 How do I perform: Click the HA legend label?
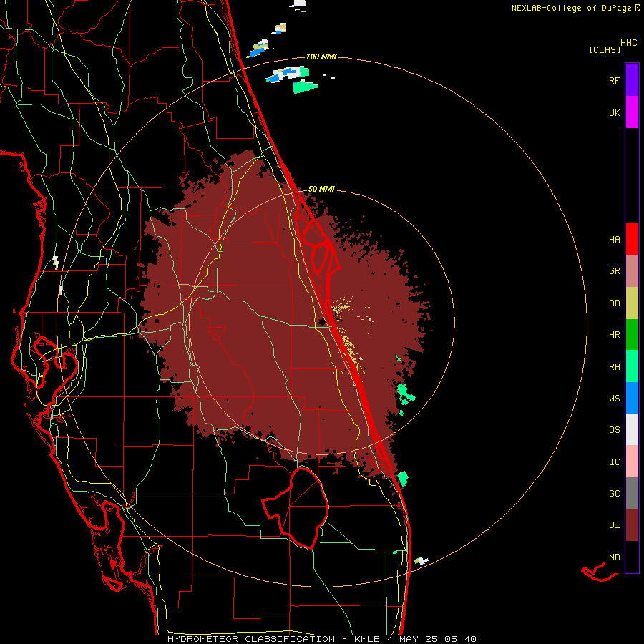(614, 240)
